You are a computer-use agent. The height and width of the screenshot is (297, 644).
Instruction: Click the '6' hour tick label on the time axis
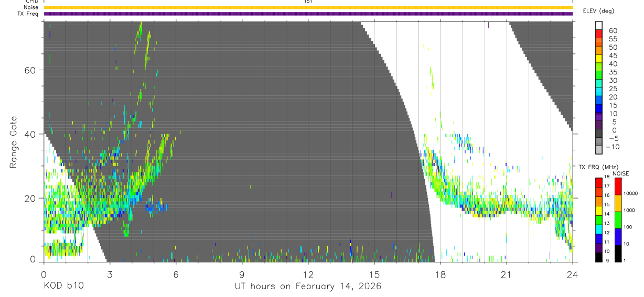176,274
